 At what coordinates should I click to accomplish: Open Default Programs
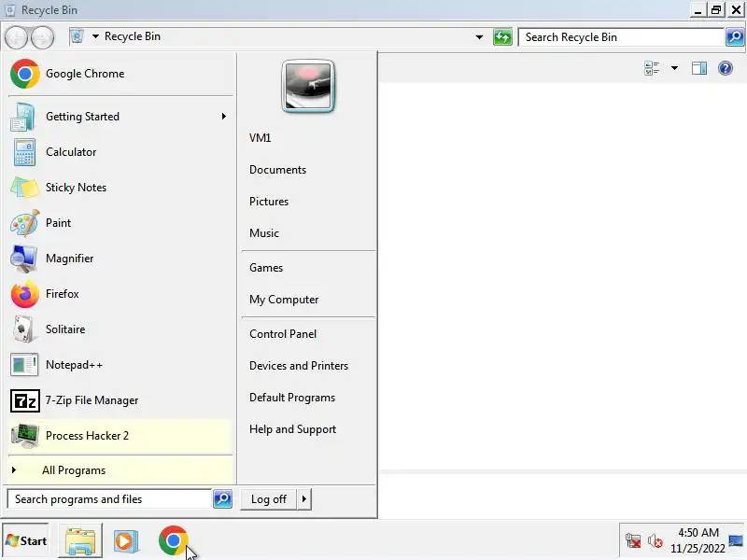tap(292, 398)
